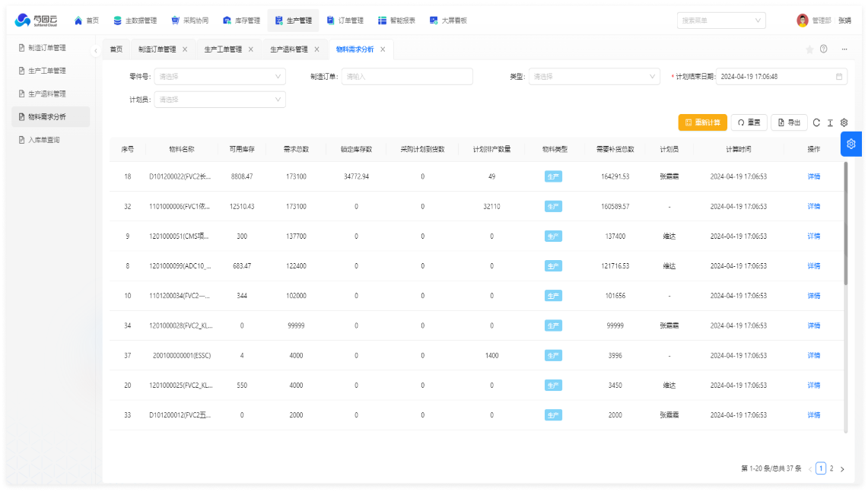Close the 生产退料管理 tab
Screen dimensions: 868x492
tap(316, 49)
